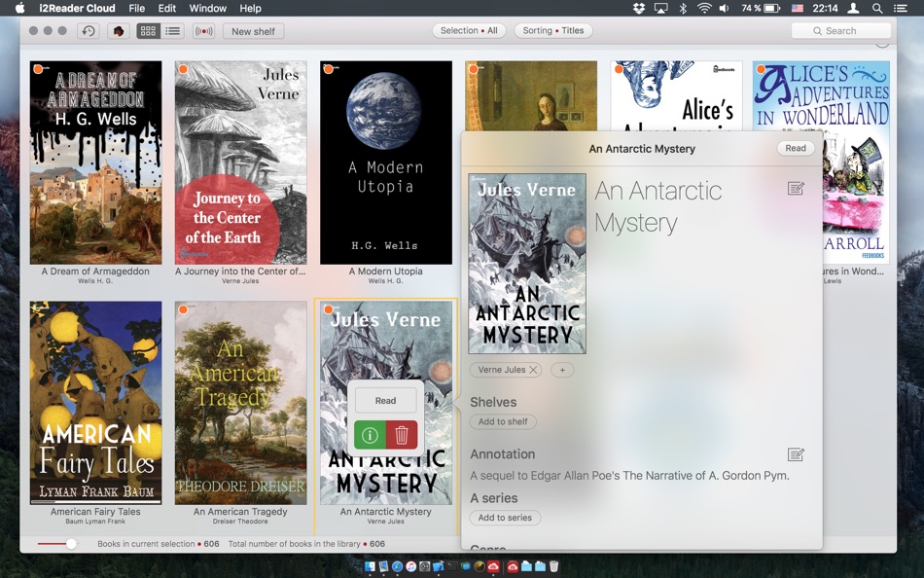Click the battery status indicator

761,8
